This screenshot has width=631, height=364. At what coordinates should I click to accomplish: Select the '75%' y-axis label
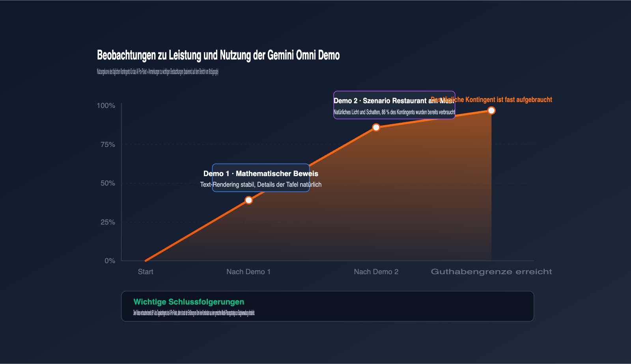pos(108,145)
